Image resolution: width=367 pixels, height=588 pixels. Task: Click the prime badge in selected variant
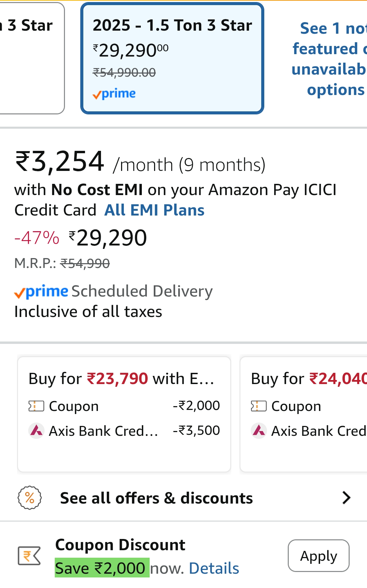[x=114, y=94]
